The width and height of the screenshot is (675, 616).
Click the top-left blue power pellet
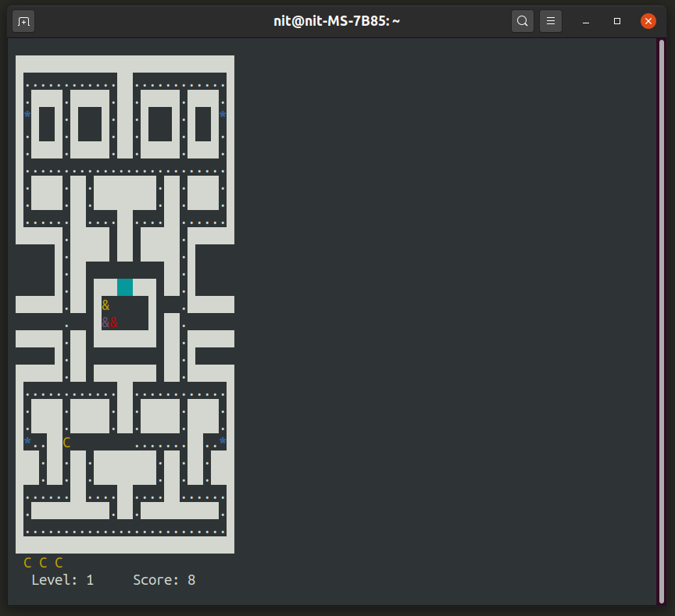[x=27, y=115]
